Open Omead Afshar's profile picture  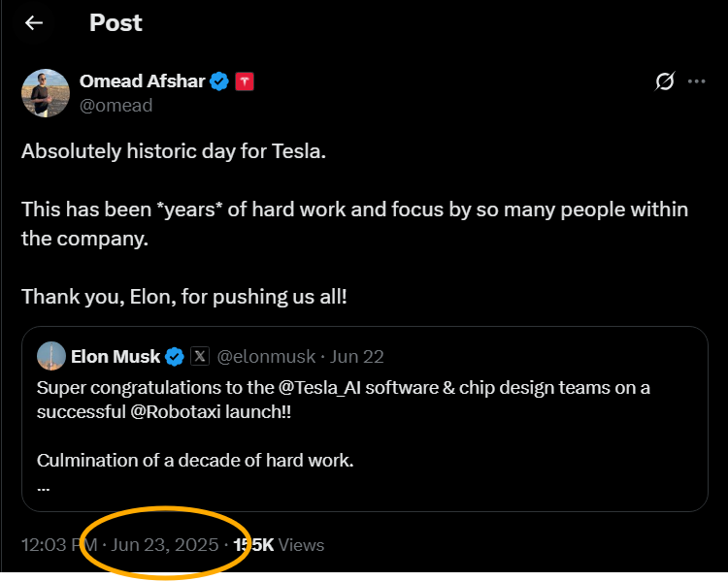46,93
